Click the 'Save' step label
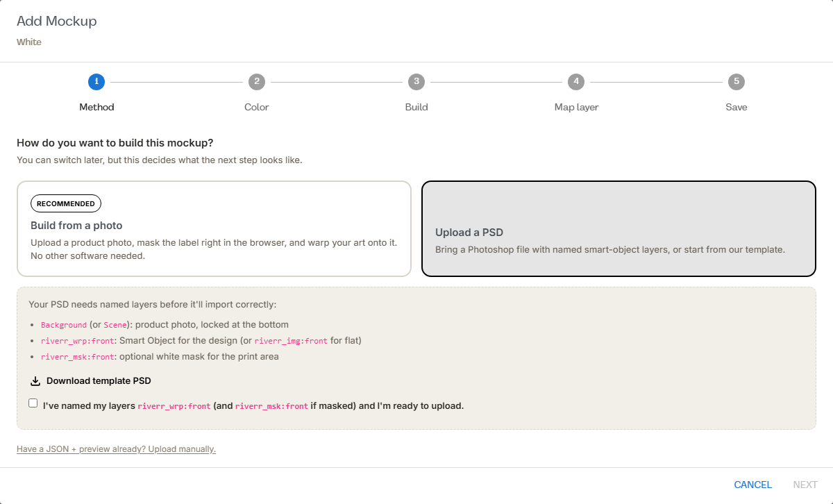The width and height of the screenshot is (833, 504). tap(737, 107)
